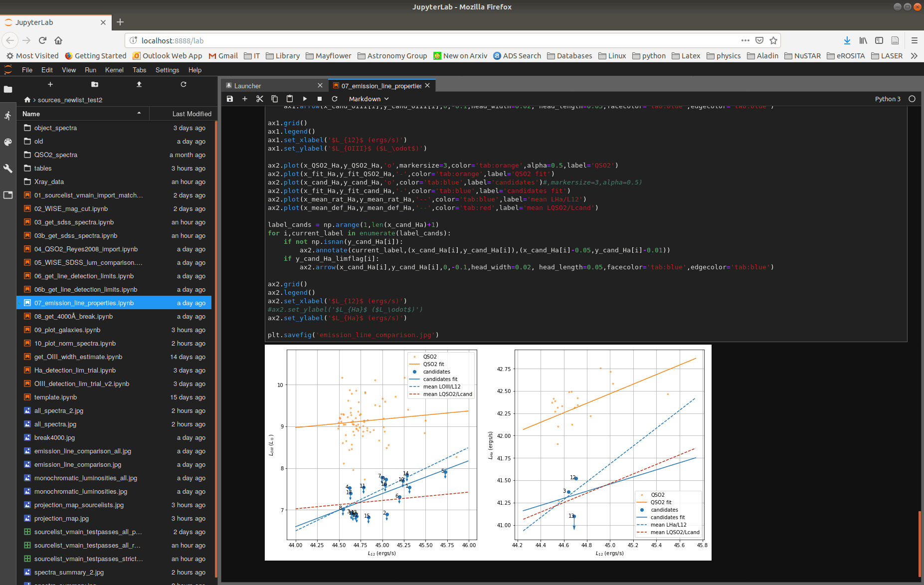Refresh the file browser list
Image resolution: width=924 pixels, height=585 pixels.
(184, 84)
